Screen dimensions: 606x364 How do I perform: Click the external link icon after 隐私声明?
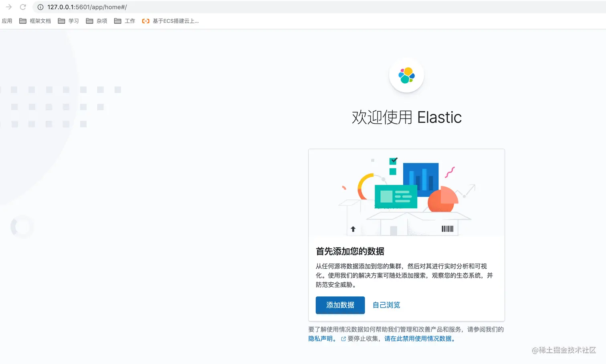(343, 338)
